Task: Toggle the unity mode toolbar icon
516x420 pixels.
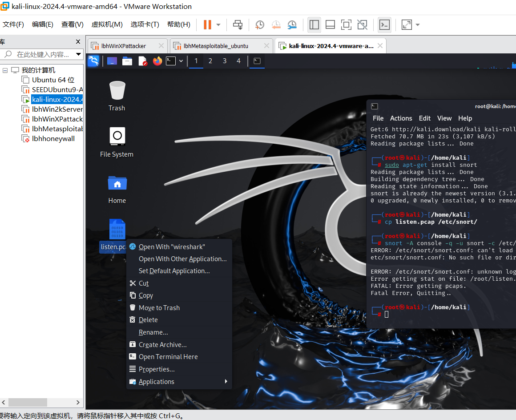Action: point(363,24)
